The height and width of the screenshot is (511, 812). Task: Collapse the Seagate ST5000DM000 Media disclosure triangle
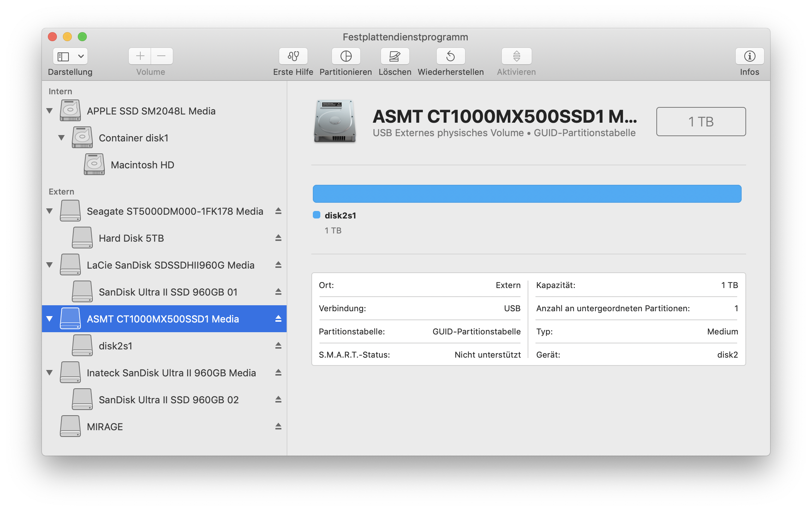[x=49, y=211]
